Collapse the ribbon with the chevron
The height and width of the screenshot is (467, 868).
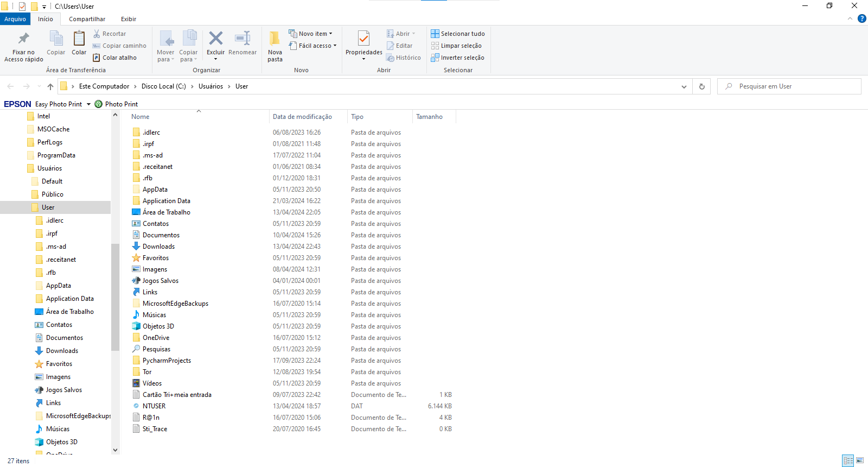coord(850,18)
